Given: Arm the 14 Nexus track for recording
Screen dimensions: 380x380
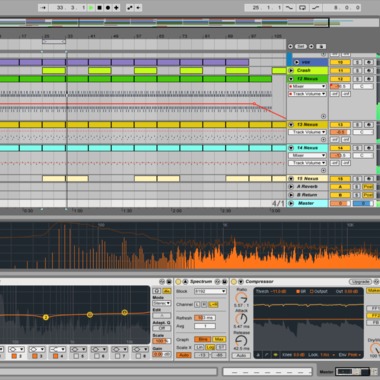Looking at the screenshot, I should [x=368, y=148].
